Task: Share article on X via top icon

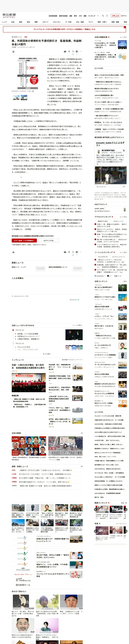Action: click(x=73, y=52)
